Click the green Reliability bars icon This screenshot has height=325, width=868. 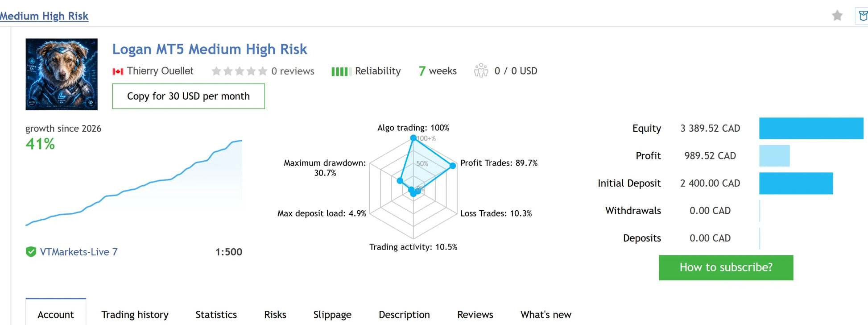click(342, 71)
